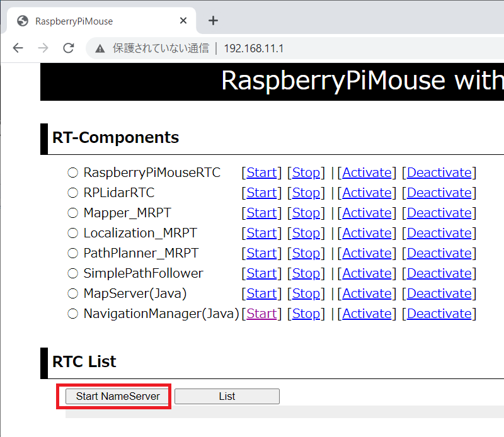504x437 pixels.
Task: Close the RaspberryPiMouse tab
Action: [183, 21]
